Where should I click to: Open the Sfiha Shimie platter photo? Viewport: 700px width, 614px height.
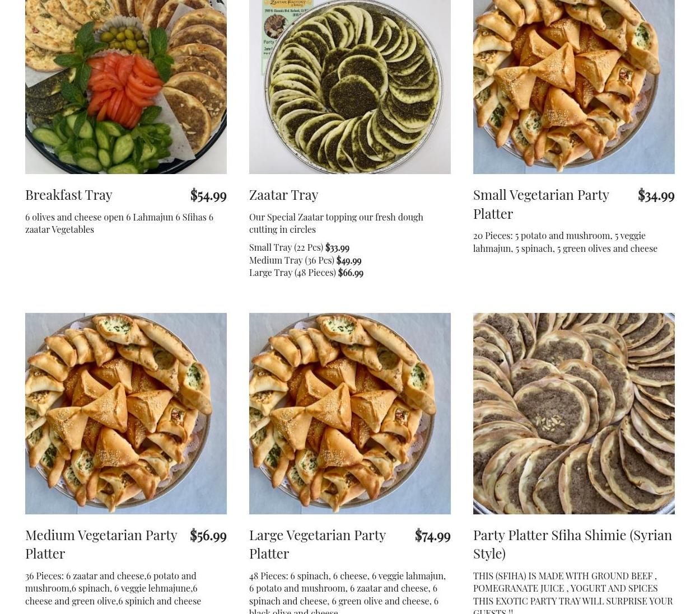[574, 414]
